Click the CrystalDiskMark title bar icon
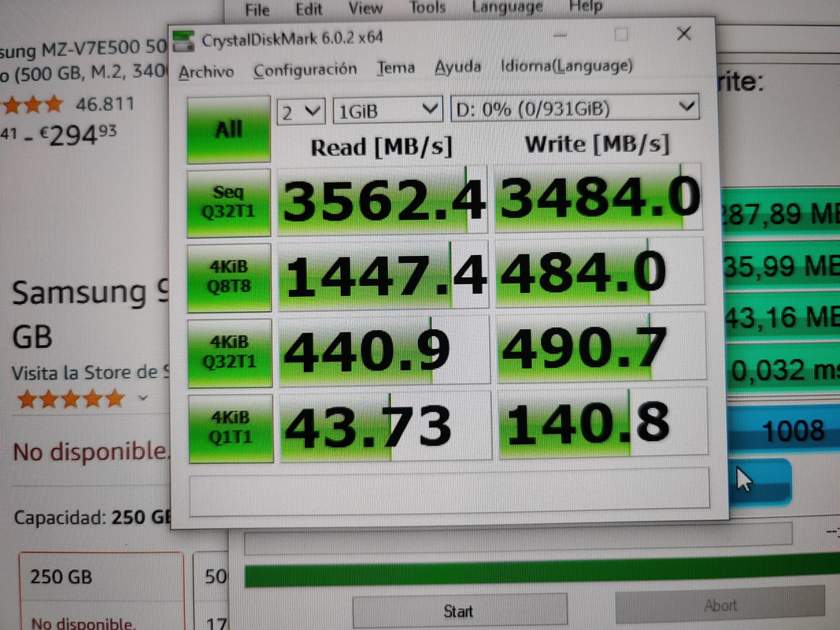840x630 pixels. 183,41
